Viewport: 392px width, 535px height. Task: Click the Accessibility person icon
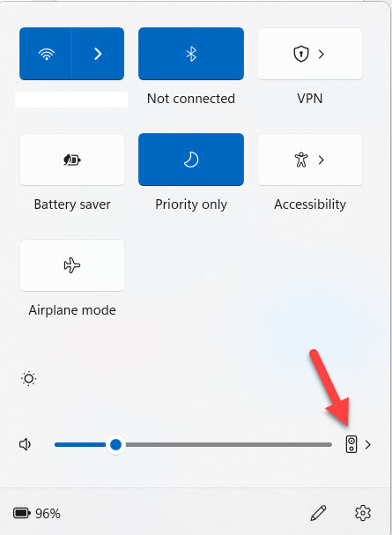click(x=301, y=160)
